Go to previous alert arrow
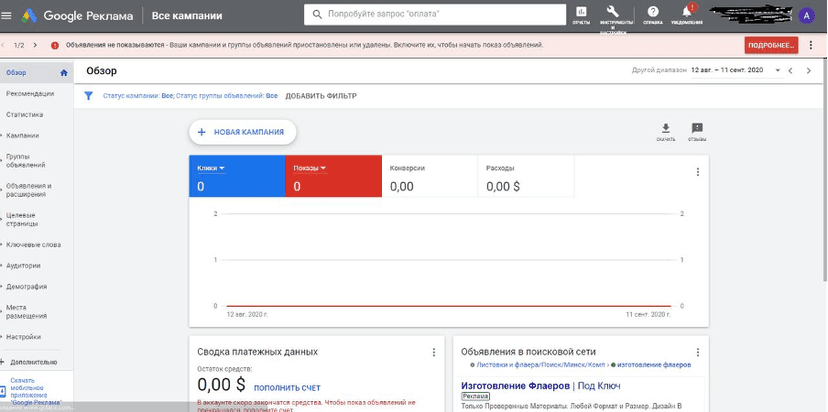The image size is (828, 412). click(3, 45)
